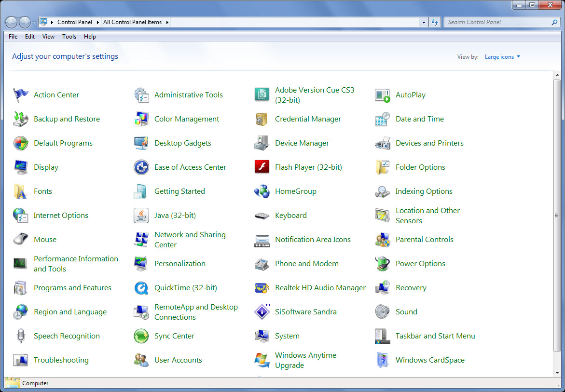The width and height of the screenshot is (565, 392).
Task: Expand the arrow between Control Panel and All Items
Action: click(98, 22)
